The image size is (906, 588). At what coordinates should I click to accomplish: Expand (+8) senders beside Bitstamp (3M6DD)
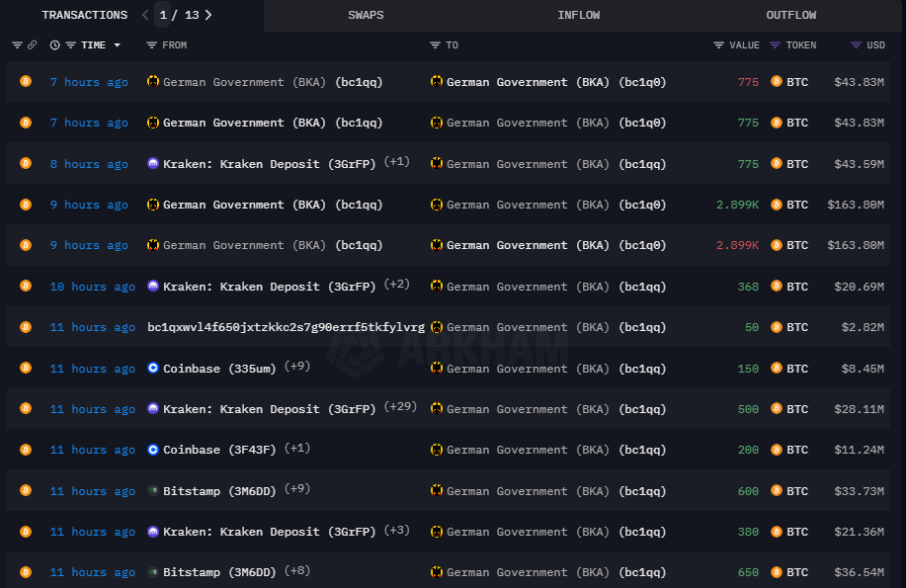point(297,570)
